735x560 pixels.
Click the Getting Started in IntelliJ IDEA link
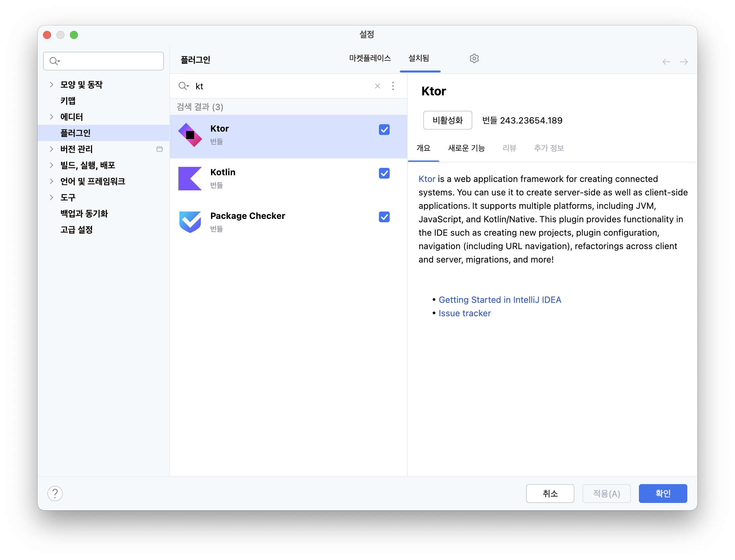tap(500, 299)
